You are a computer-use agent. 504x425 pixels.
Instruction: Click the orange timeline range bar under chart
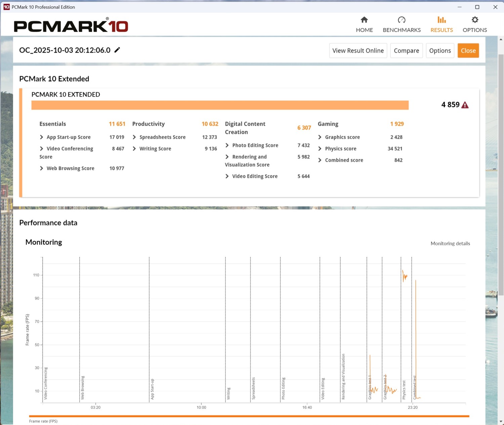[x=249, y=416]
